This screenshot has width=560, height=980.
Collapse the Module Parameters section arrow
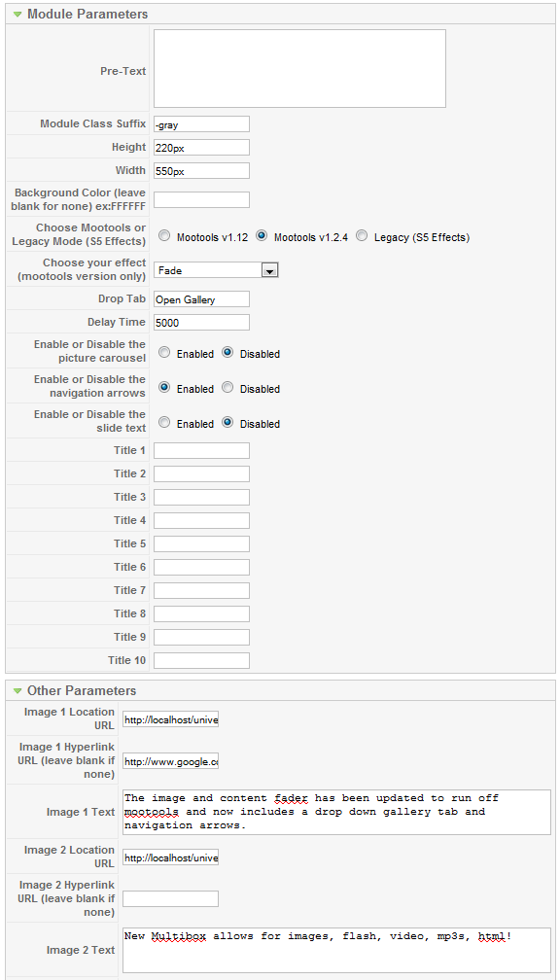tap(17, 14)
